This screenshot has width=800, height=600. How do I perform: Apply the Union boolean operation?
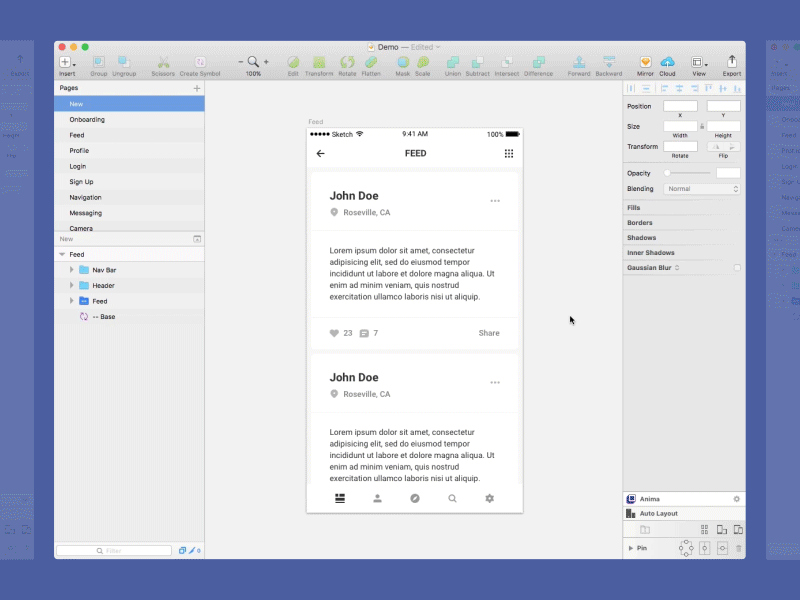(x=452, y=60)
